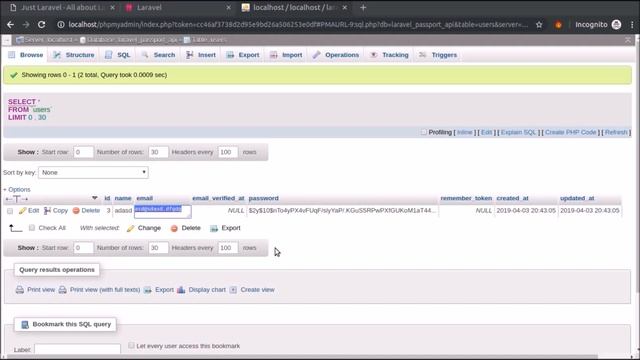640x360 pixels.
Task: Click full texts toggle arrows icon
Action: [x=16, y=199]
